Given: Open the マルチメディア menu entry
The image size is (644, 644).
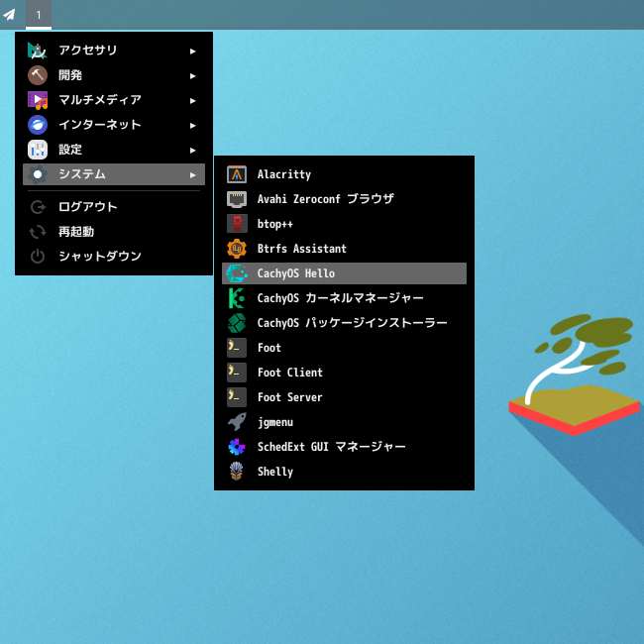Looking at the screenshot, I should coord(114,100).
